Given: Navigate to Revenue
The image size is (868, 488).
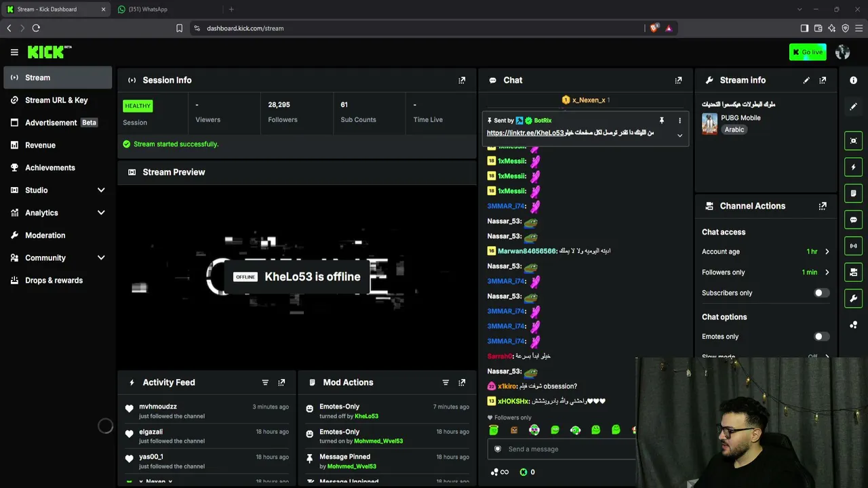Looking at the screenshot, I should click(x=58, y=145).
